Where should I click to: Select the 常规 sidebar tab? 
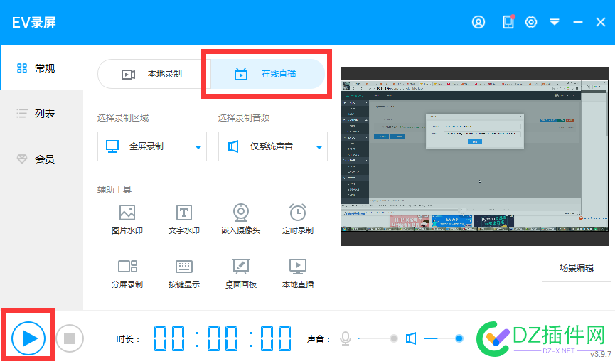41,68
